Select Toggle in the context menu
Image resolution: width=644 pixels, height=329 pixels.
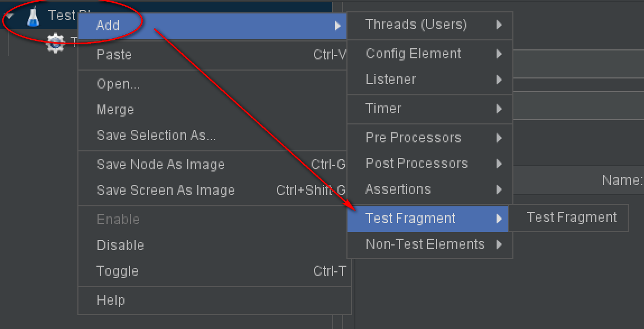pos(214,271)
